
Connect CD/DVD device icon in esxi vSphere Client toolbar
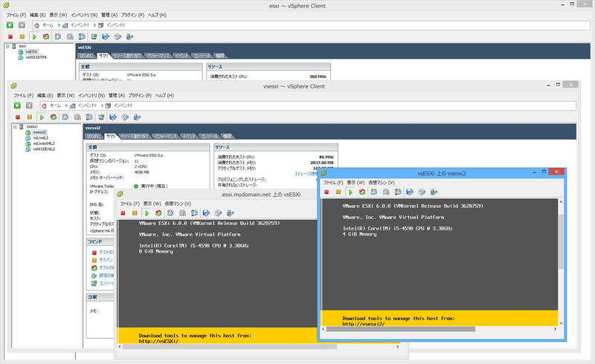pyautogui.click(x=118, y=37)
